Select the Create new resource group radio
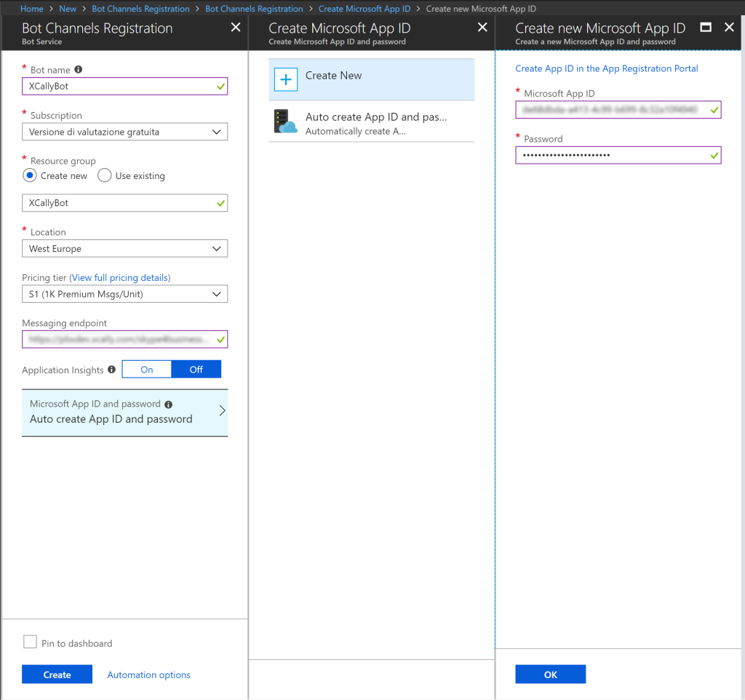 (29, 176)
